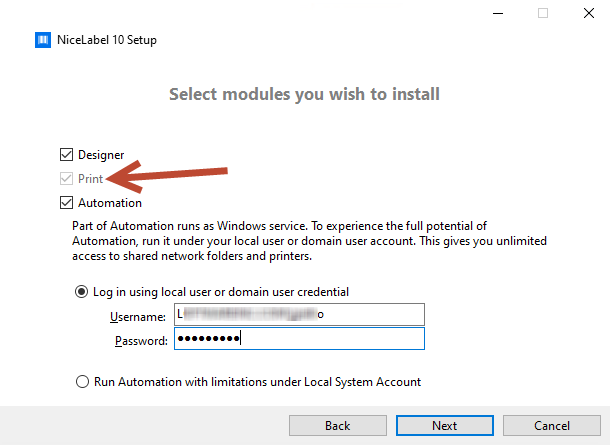Click the NiceLabel app icon in title bar
This screenshot has width=610, height=445.
(43, 40)
